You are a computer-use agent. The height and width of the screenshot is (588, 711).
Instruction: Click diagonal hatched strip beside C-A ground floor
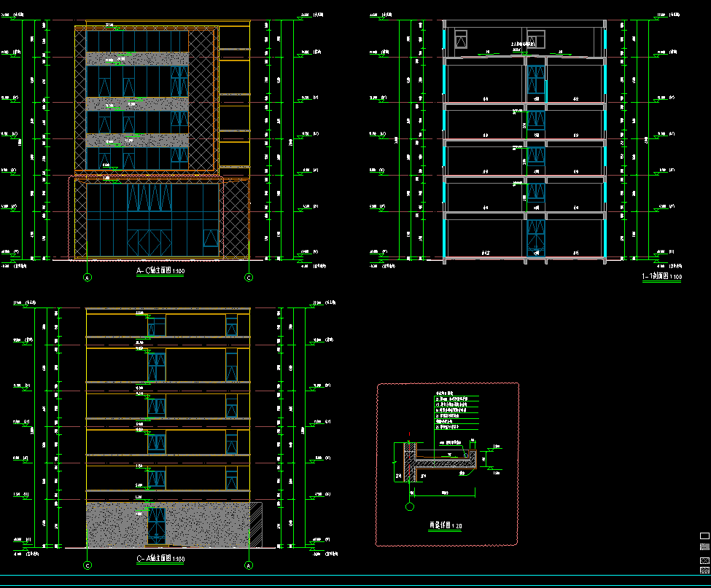click(x=257, y=525)
